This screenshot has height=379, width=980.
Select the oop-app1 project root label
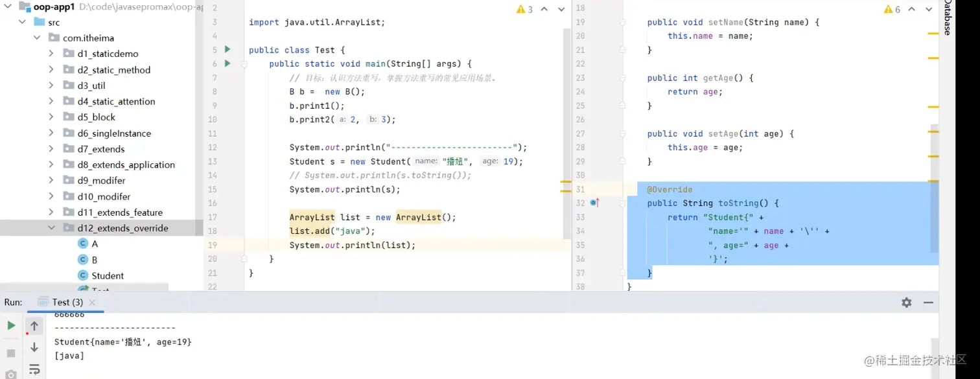click(54, 6)
